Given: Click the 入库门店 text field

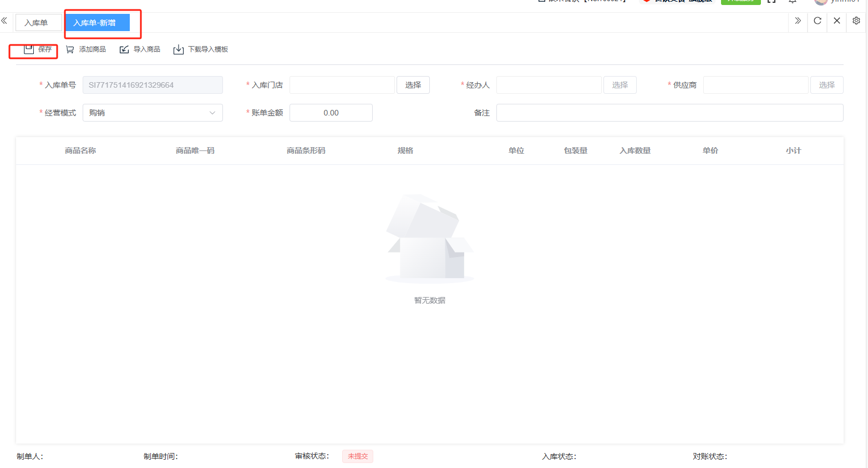Looking at the screenshot, I should [x=342, y=85].
